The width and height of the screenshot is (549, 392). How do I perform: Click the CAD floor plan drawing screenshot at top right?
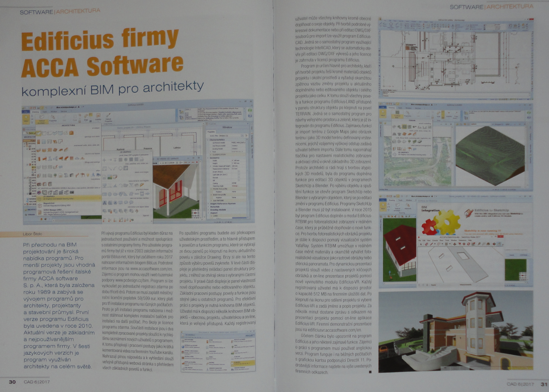pos(456,58)
